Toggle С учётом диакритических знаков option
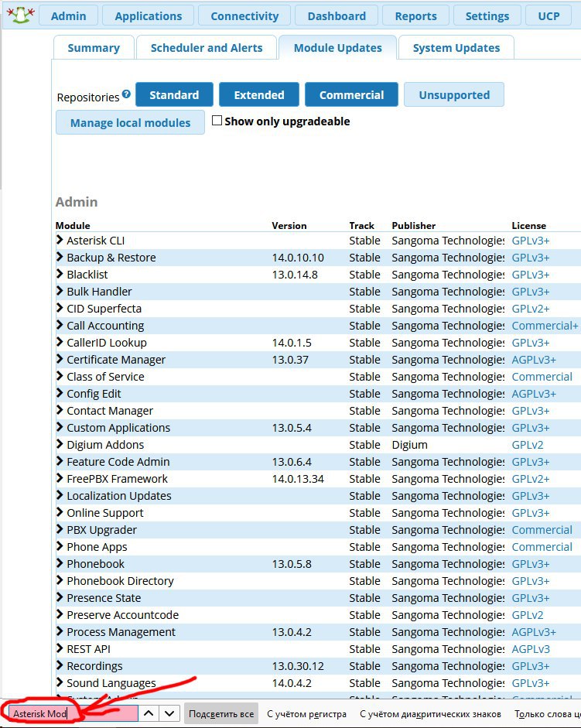581x728 pixels. point(430,714)
